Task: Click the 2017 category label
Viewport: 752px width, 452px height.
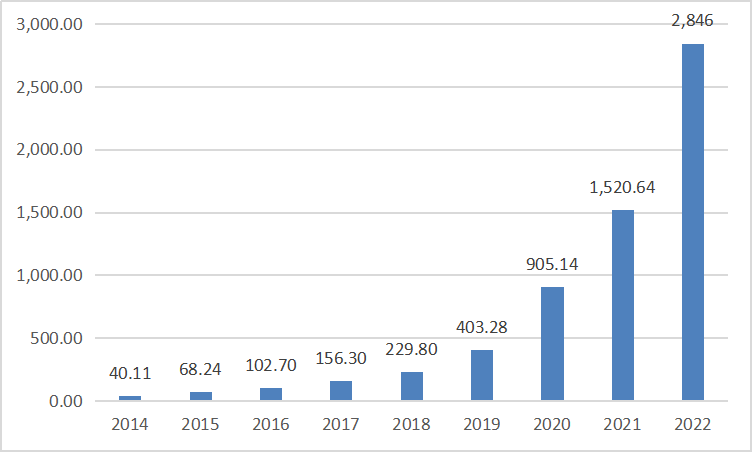Action: pyautogui.click(x=341, y=424)
